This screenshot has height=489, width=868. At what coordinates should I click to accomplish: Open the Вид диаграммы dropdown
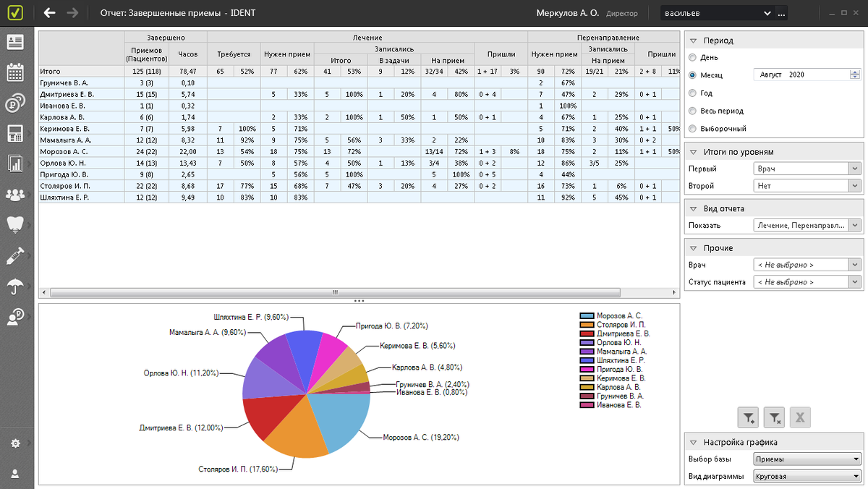[807, 477]
